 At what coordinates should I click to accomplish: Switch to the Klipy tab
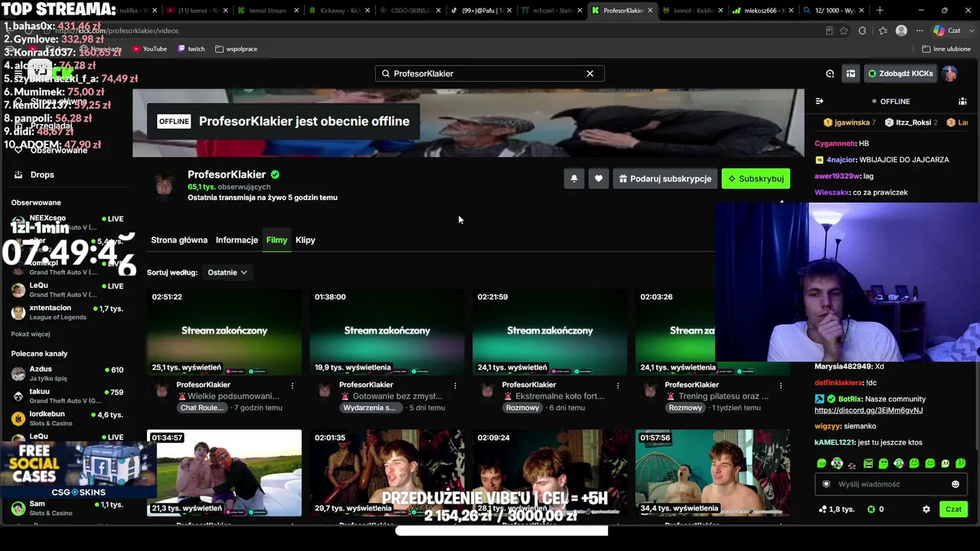click(305, 240)
